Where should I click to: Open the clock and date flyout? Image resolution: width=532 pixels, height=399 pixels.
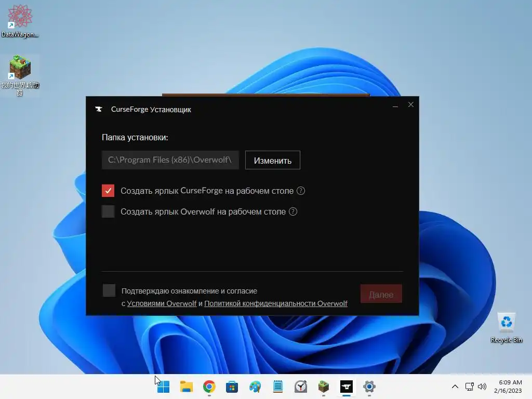pyautogui.click(x=508, y=387)
